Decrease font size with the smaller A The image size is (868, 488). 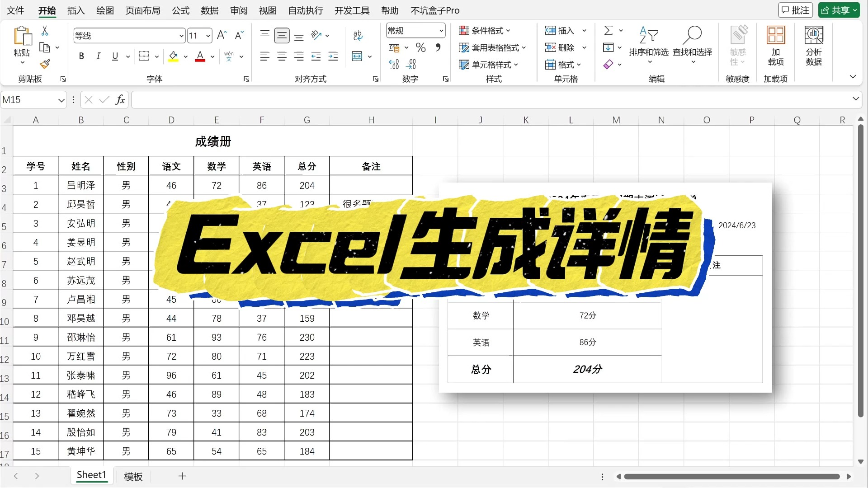[239, 35]
